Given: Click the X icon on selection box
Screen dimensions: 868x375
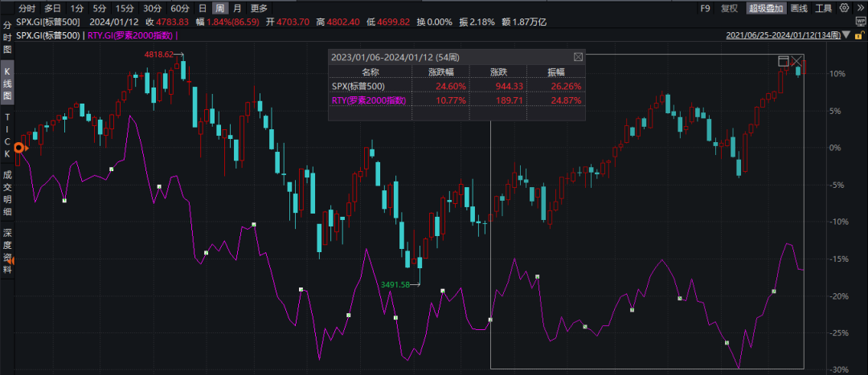Looking at the screenshot, I should click(x=797, y=61).
